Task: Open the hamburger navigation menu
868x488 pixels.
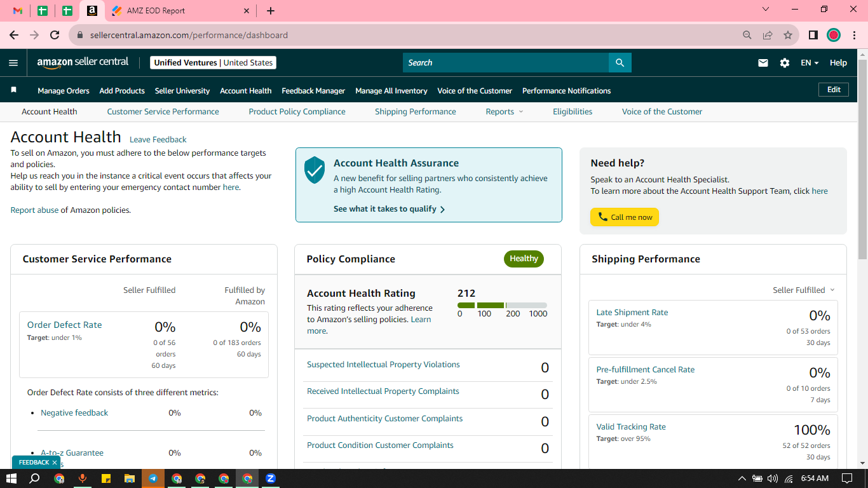Action: click(13, 63)
